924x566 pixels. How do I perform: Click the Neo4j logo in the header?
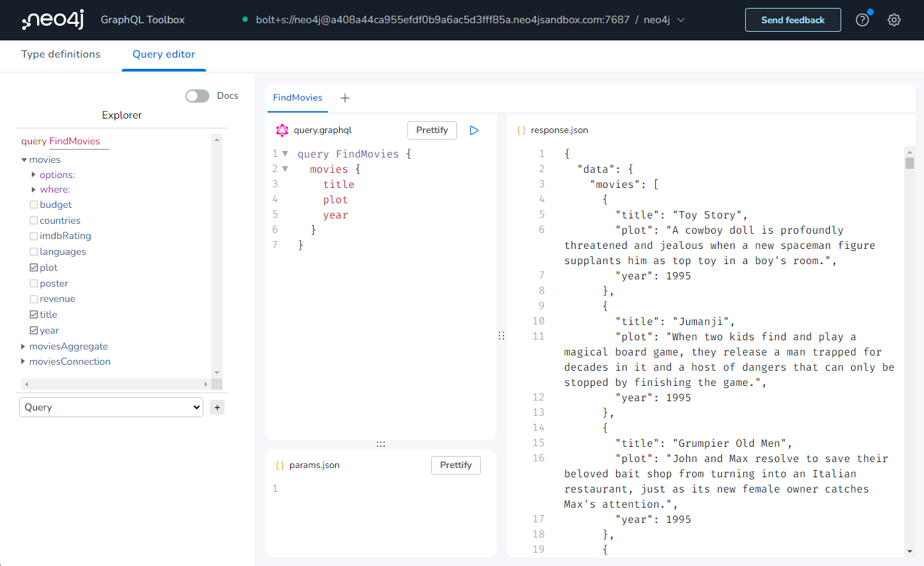click(x=52, y=19)
